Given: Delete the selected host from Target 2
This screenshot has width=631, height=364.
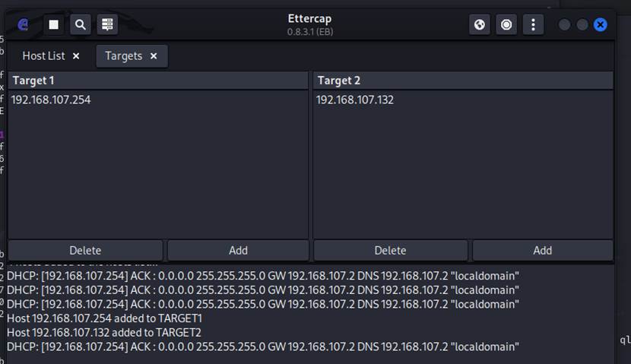Looking at the screenshot, I should point(390,250).
